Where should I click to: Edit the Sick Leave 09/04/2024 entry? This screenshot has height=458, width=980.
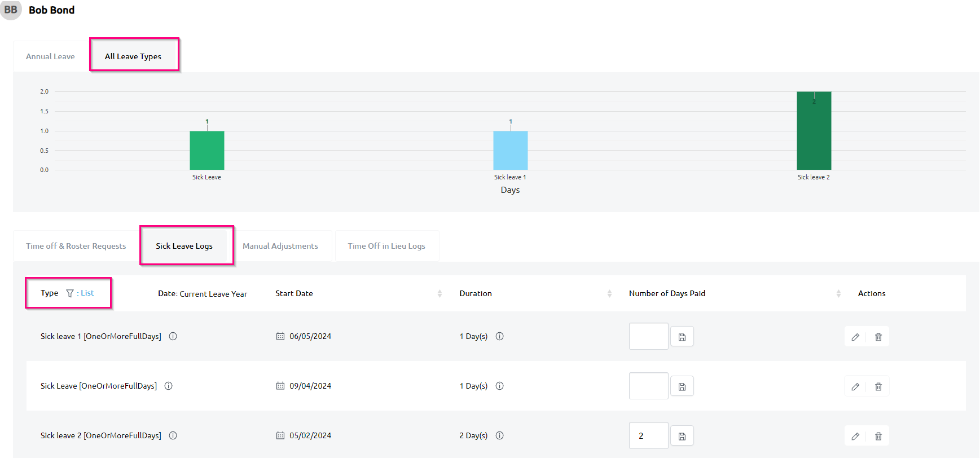point(855,386)
